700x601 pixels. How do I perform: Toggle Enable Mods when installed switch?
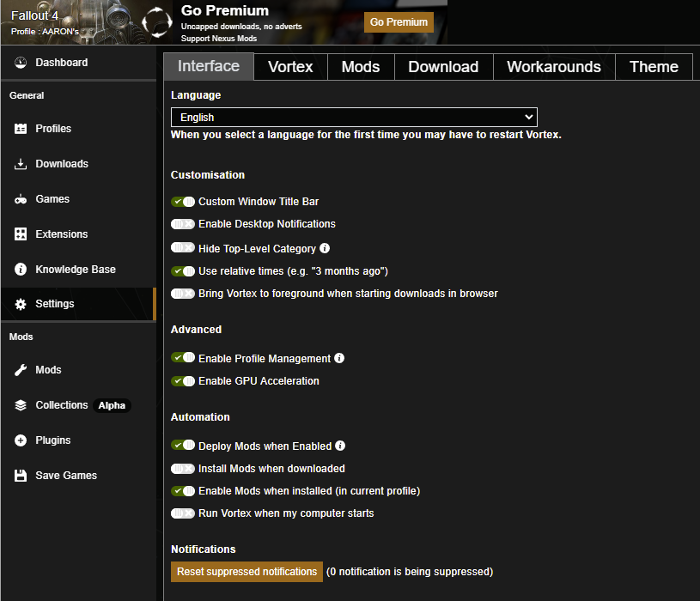click(x=183, y=491)
